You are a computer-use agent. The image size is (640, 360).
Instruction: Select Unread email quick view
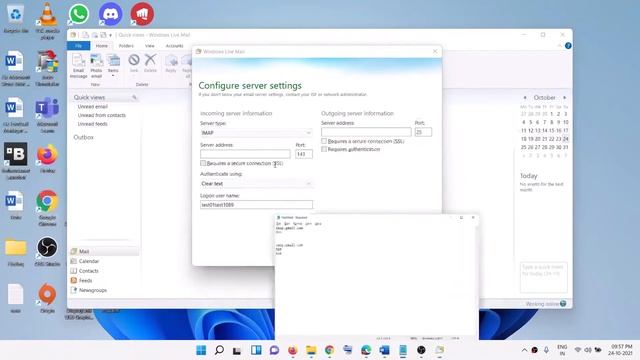[93, 107]
